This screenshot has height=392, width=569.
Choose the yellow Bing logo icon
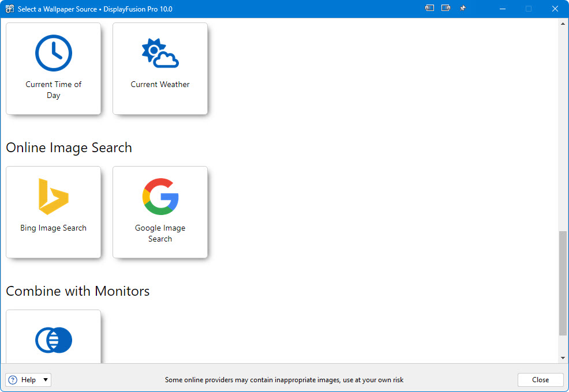pos(53,197)
